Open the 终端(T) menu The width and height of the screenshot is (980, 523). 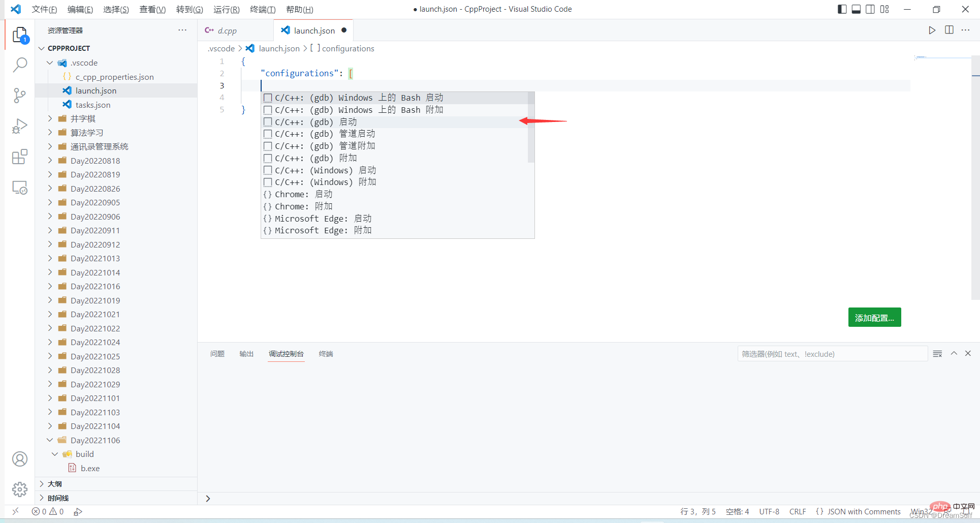coord(263,9)
